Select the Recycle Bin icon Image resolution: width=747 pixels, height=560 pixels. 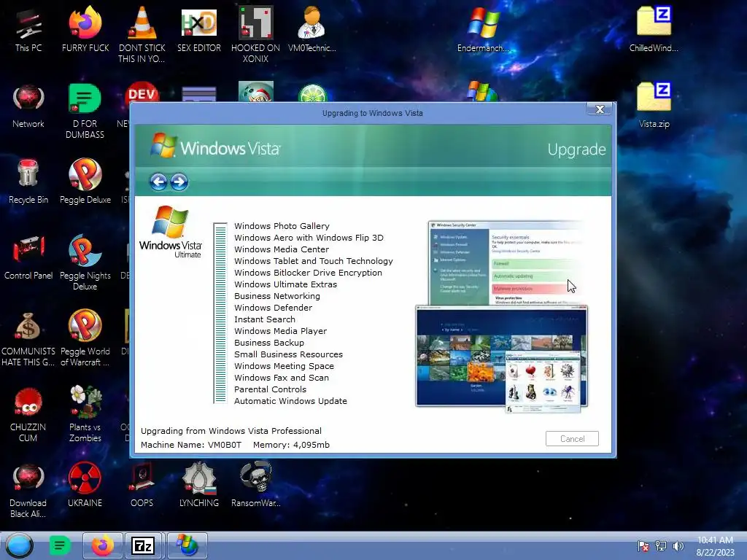pyautogui.click(x=28, y=182)
